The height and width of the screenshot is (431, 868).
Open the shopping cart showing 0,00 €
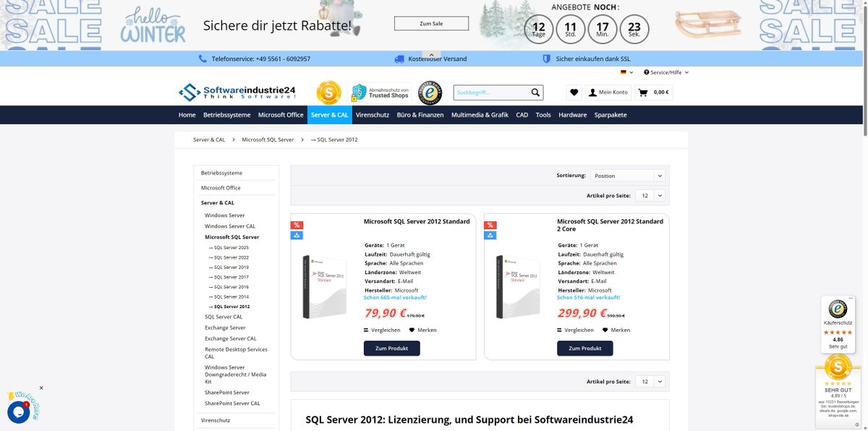pyautogui.click(x=654, y=93)
